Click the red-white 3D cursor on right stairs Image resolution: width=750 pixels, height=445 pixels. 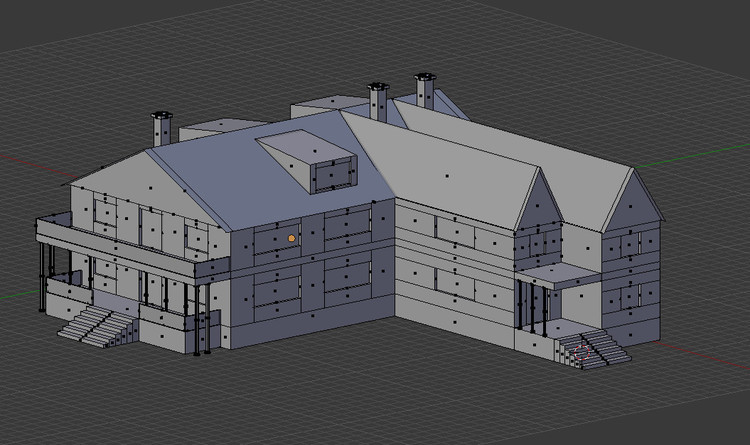(x=582, y=352)
